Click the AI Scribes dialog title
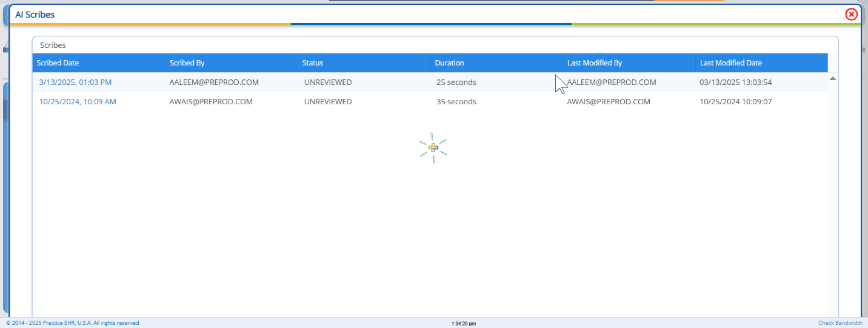Image resolution: width=868 pixels, height=328 pixels. click(x=35, y=15)
